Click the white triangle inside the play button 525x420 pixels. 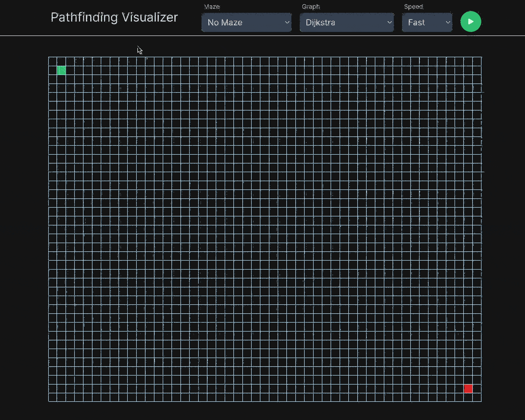(x=471, y=22)
